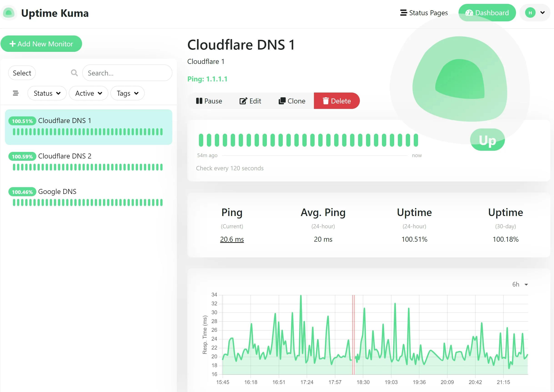
Task: Click the 24-hour Uptime 100.51% value
Action: point(414,239)
